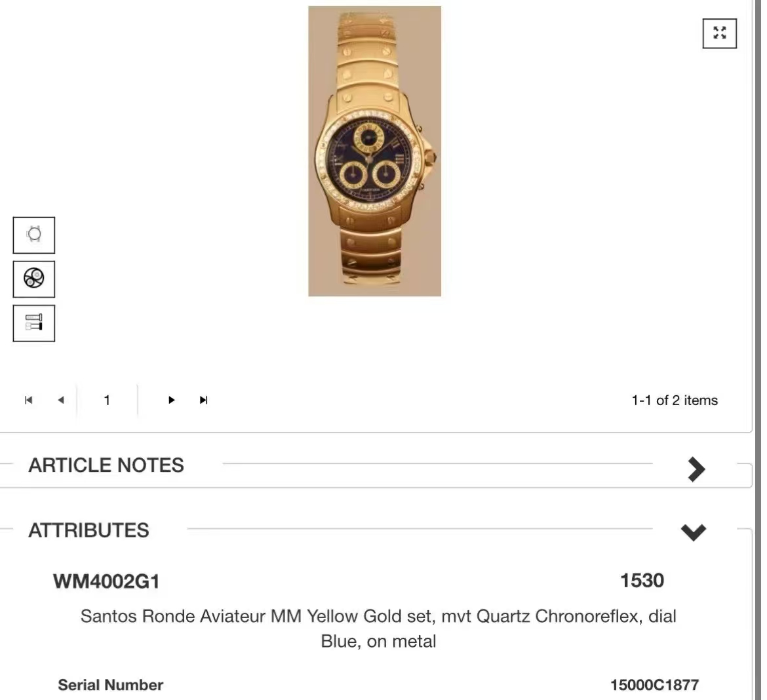Select the bracelet parts view icon

33,323
